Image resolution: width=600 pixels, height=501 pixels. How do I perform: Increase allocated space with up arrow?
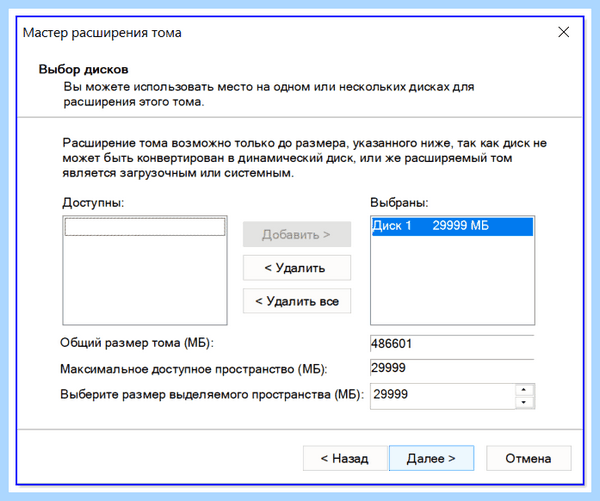coord(525,390)
